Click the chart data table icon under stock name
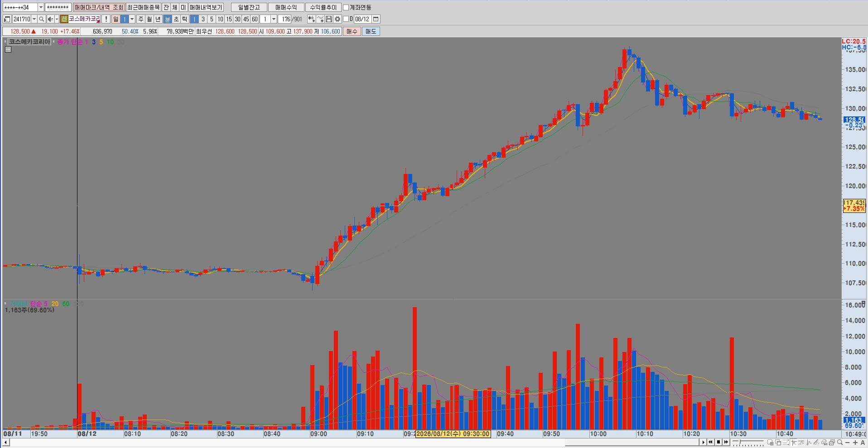868x448 pixels. coord(8,49)
